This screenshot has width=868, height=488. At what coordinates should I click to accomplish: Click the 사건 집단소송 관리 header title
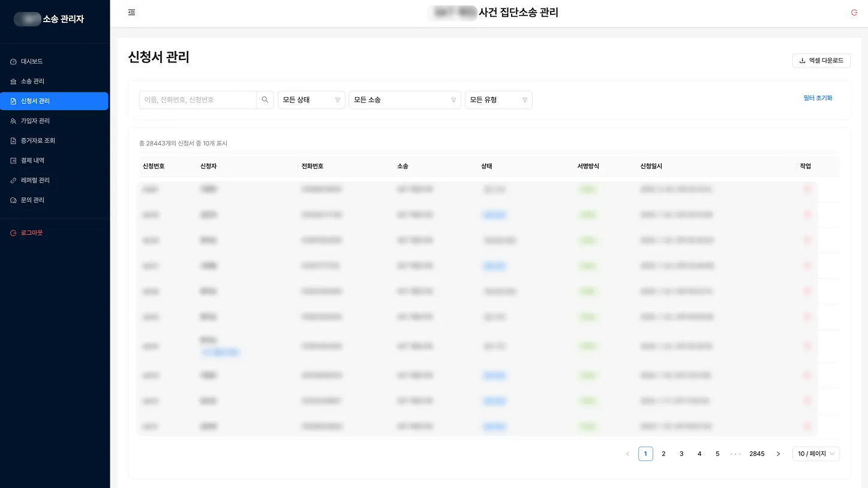pos(518,12)
